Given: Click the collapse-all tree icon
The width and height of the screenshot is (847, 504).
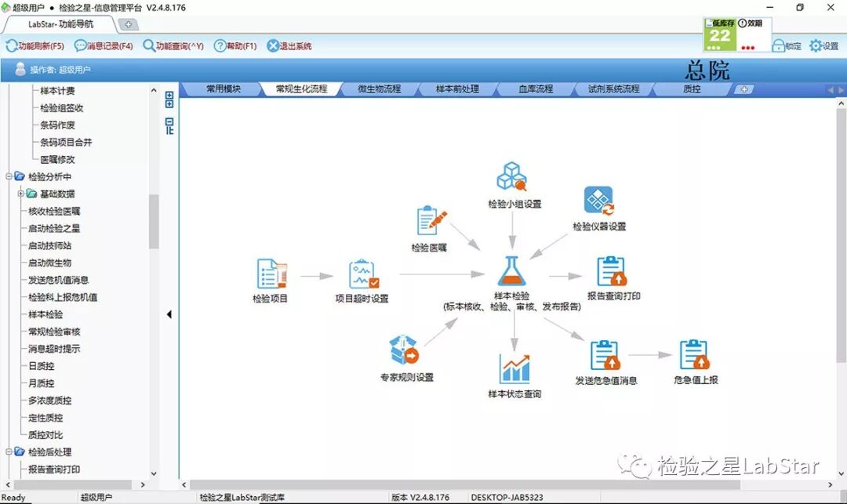Looking at the screenshot, I should pyautogui.click(x=169, y=126).
